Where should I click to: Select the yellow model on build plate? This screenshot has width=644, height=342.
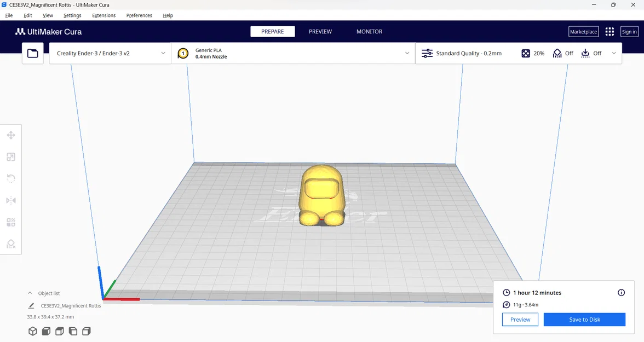point(321,195)
